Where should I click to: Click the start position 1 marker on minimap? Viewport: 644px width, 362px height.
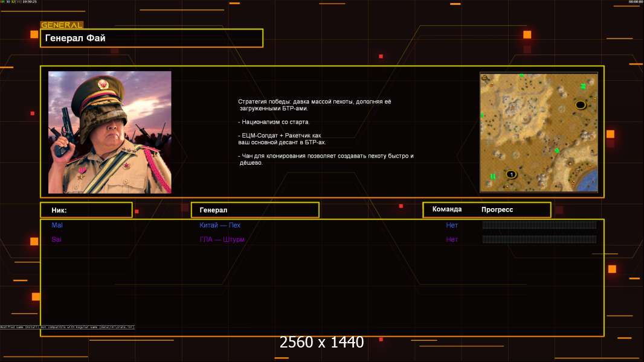tap(511, 174)
